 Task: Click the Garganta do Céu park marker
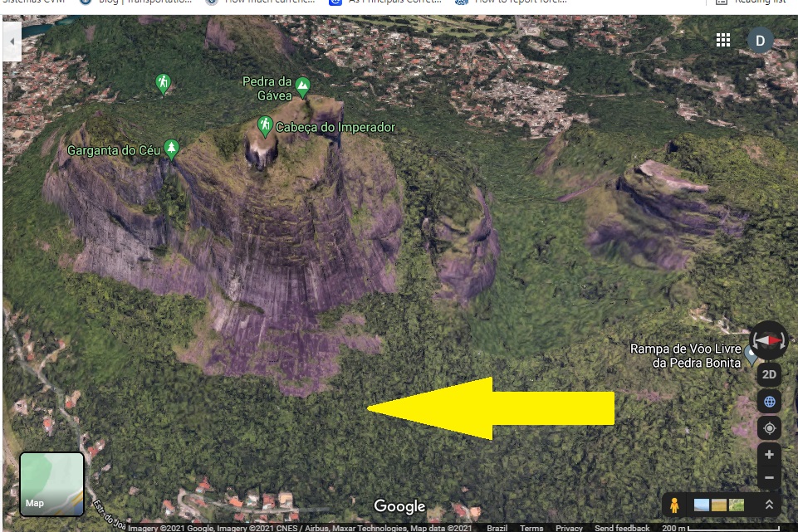click(x=172, y=148)
